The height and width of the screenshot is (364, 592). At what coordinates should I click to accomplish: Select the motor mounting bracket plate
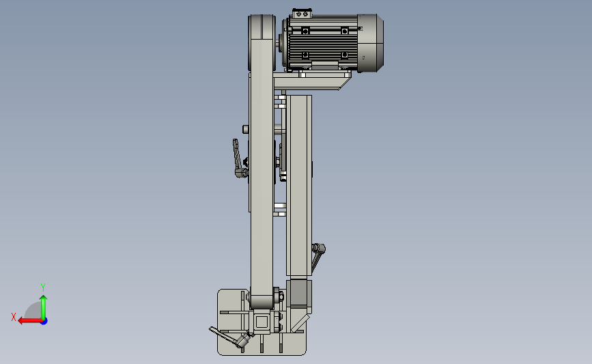coord(312,81)
